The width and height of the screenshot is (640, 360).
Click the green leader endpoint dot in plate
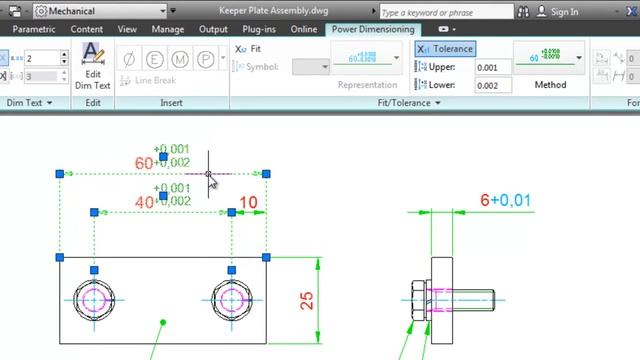(x=163, y=322)
